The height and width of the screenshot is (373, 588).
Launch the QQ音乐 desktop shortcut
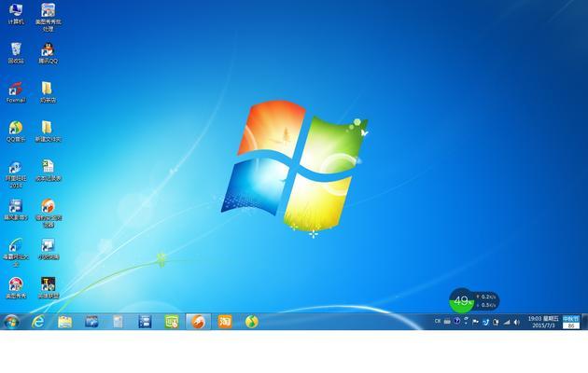point(16,131)
